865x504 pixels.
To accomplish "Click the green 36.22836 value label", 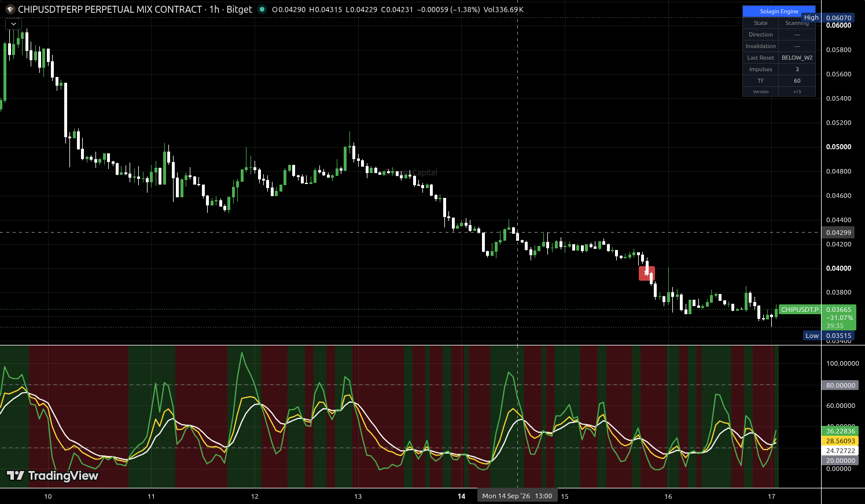I will tap(840, 431).
